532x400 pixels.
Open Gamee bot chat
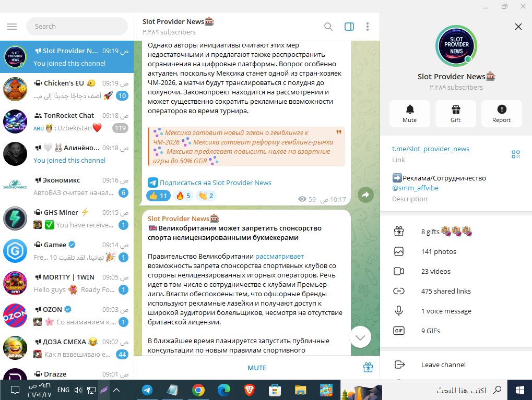[x=67, y=251]
